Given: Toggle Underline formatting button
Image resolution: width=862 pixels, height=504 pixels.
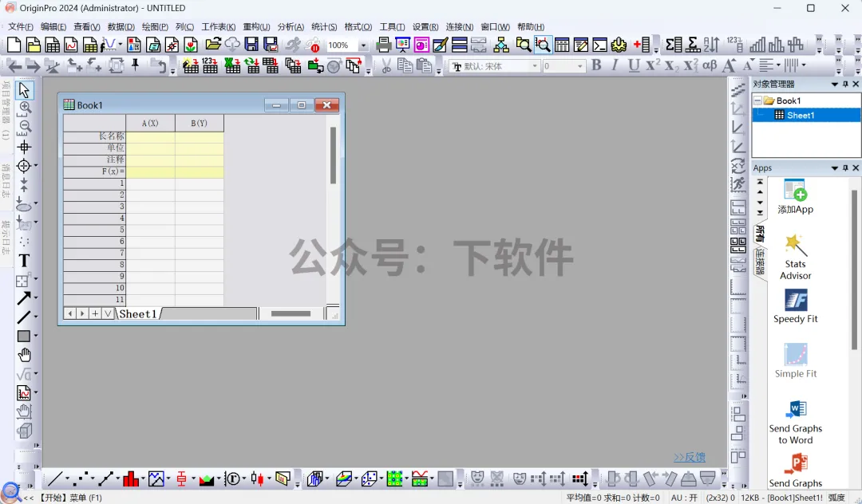Looking at the screenshot, I should [x=634, y=66].
